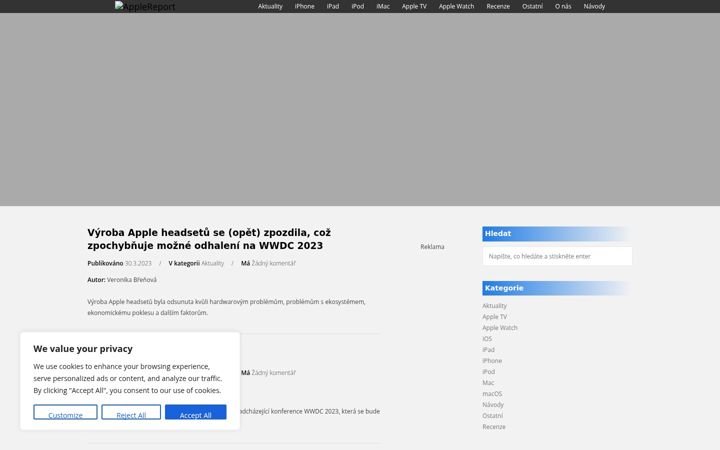Open Návody category in sidebar

click(x=493, y=405)
